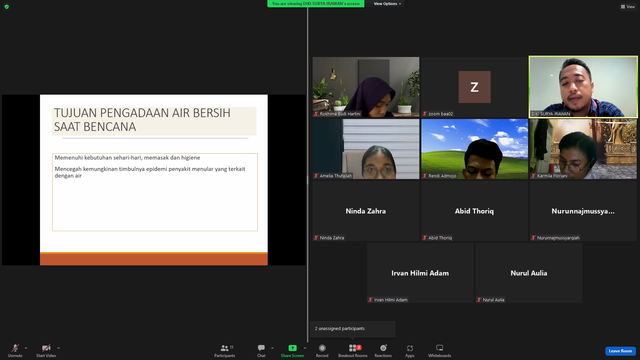Screen dimensions: 640x360
Task: Click the green Share Screen icon
Action: [292, 348]
